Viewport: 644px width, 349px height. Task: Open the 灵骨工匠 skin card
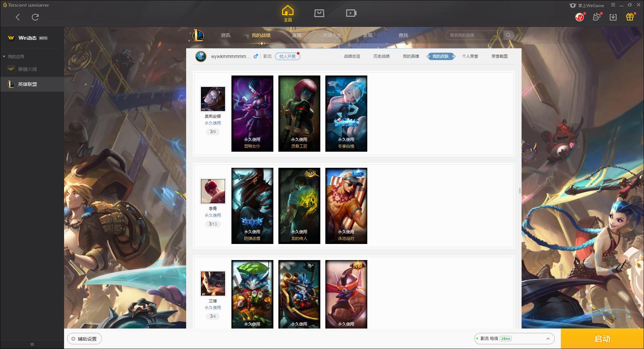[x=299, y=113]
